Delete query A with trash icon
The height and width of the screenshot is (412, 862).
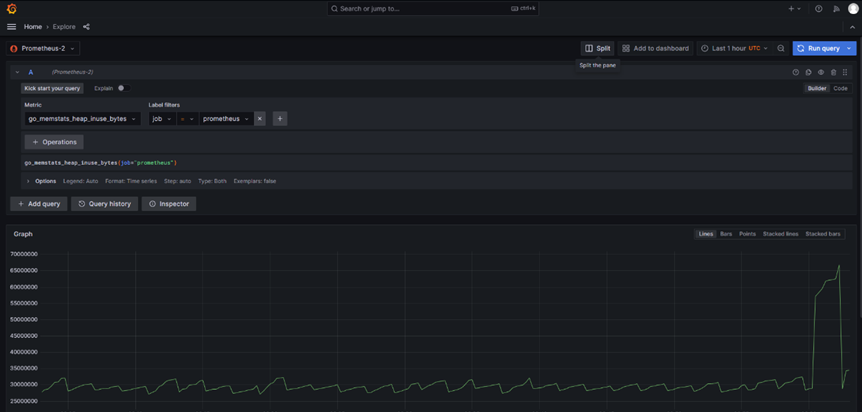point(833,72)
